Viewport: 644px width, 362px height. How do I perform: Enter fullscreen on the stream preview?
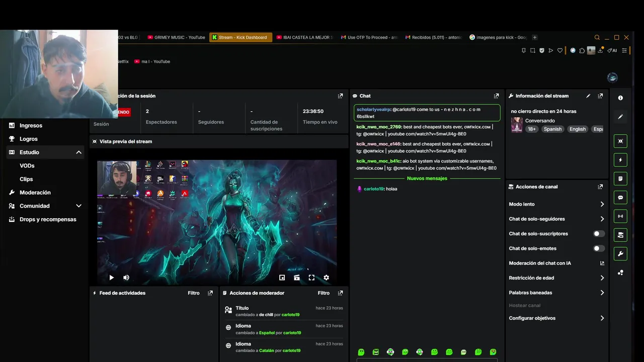point(311,278)
